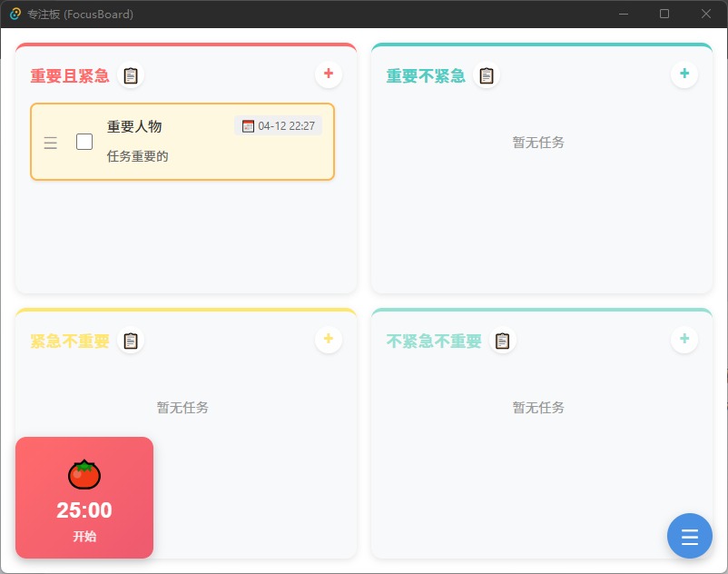Minimize the FocusBoard window
728x574 pixels.
click(624, 14)
